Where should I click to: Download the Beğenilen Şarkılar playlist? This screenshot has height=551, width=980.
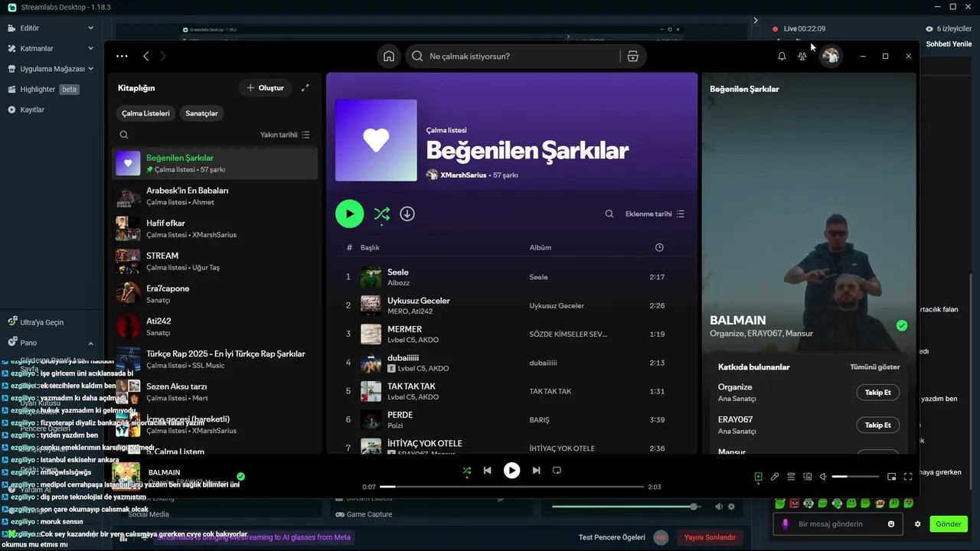[407, 214]
